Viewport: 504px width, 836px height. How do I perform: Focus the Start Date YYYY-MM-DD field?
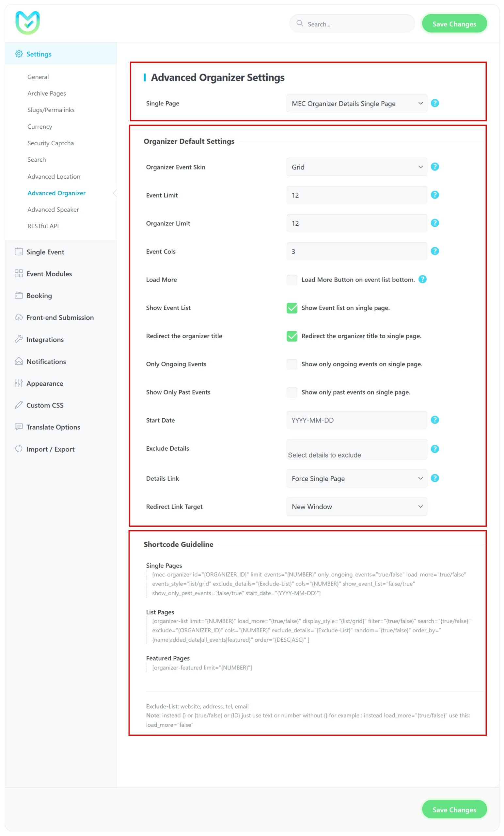pos(356,420)
